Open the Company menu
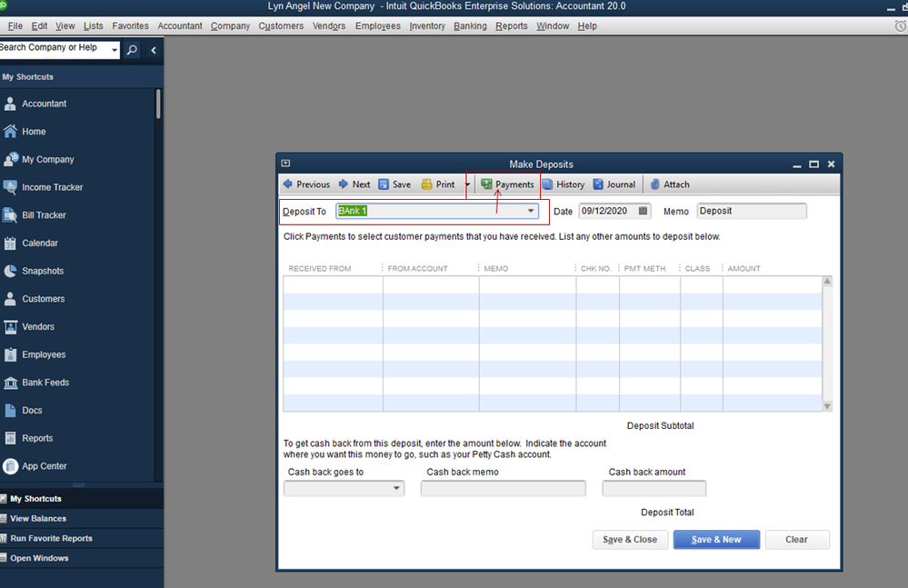This screenshot has width=908, height=588. (230, 26)
